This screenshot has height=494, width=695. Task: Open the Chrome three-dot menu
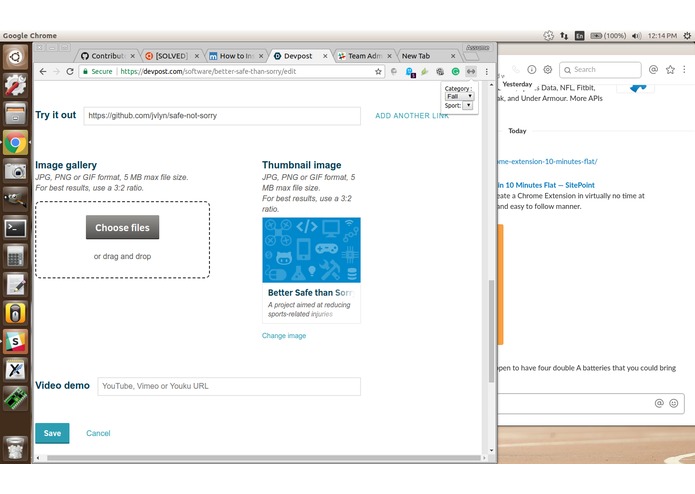(x=487, y=71)
